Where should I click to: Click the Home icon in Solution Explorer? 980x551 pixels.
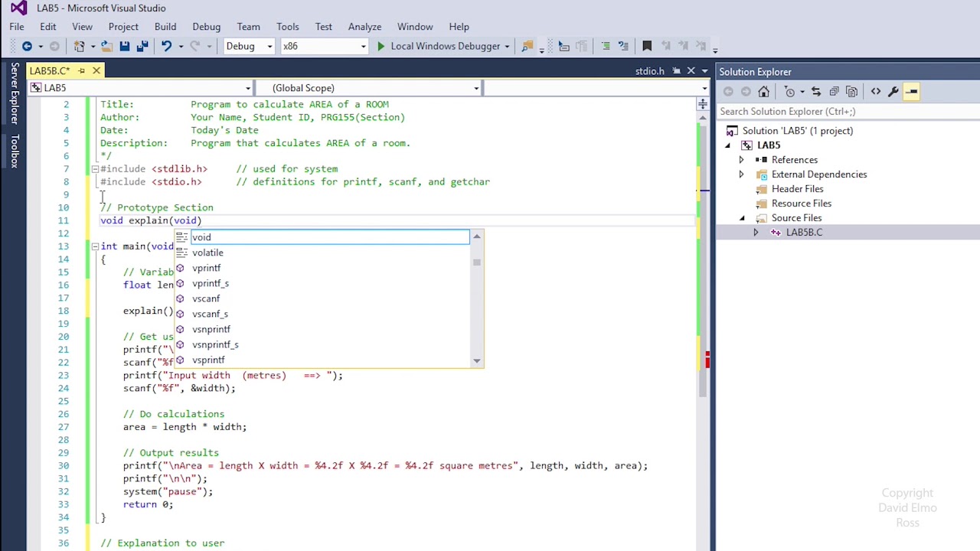[763, 91]
